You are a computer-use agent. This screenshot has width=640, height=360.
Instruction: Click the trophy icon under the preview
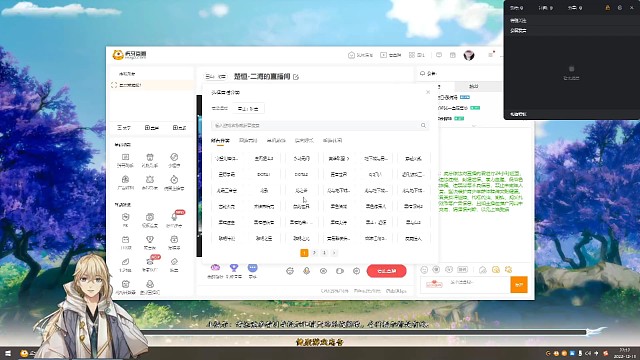[x=234, y=268]
